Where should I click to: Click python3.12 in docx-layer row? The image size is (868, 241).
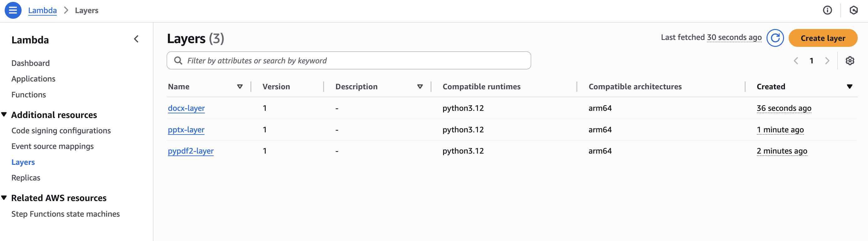(x=463, y=108)
